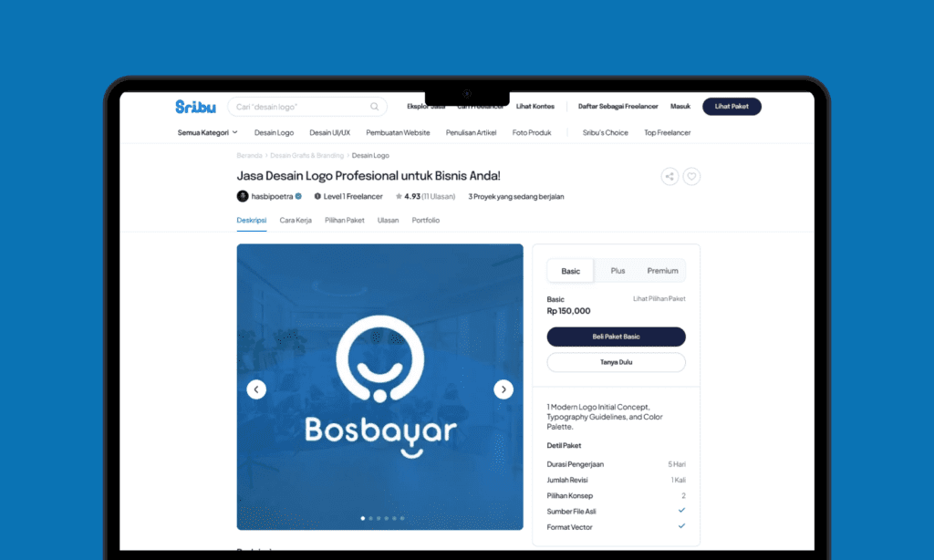Click the Beli Paket Basic button
This screenshot has height=560, width=934.
616,337
